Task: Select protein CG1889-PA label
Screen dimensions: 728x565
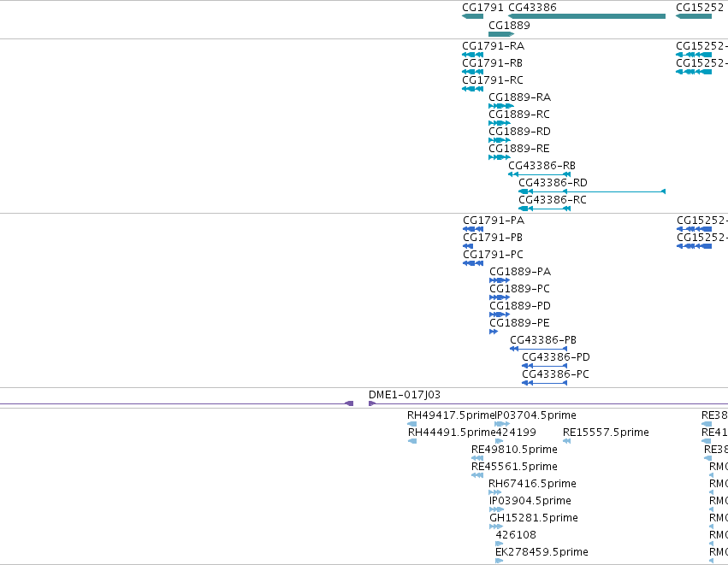Action: [x=520, y=272]
